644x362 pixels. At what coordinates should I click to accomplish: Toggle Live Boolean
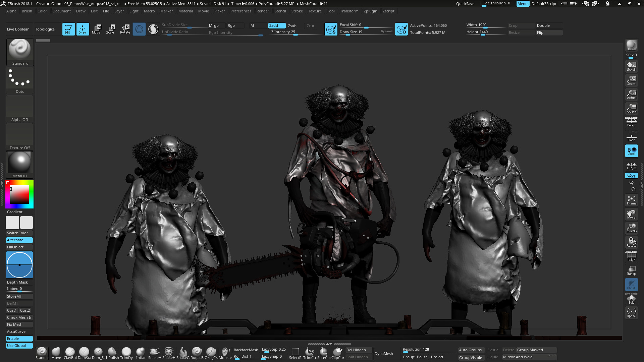[x=18, y=29]
